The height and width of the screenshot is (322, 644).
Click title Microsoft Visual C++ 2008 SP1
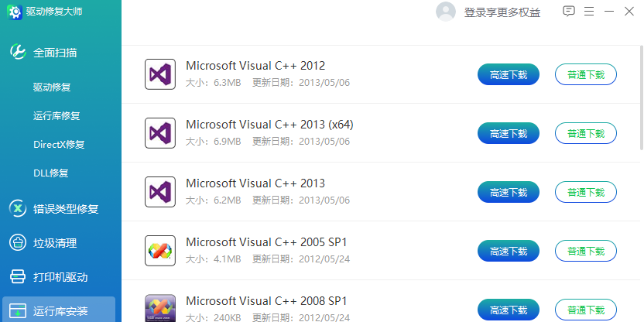(266, 301)
